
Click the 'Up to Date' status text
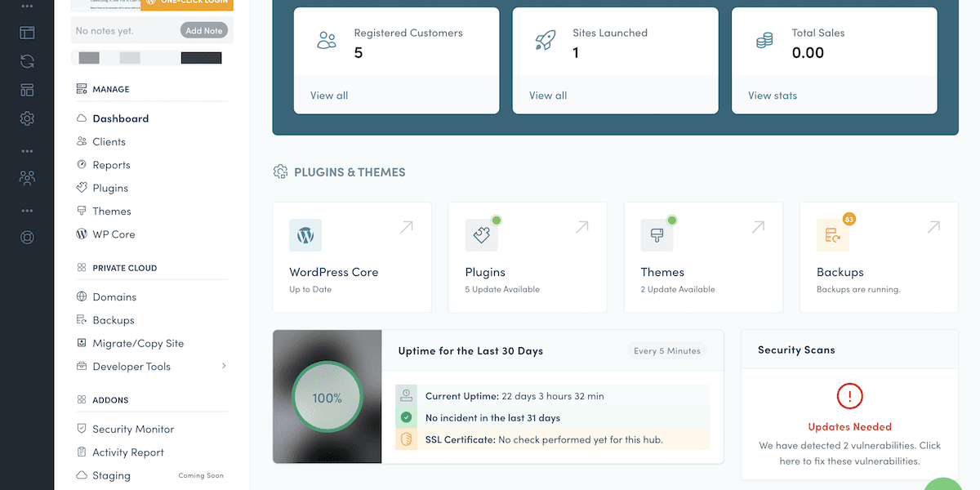310,289
